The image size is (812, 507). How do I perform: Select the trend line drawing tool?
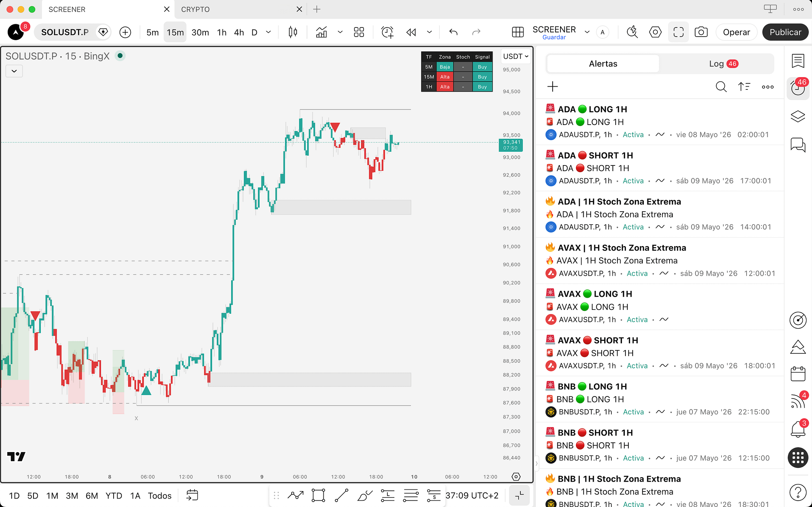[341, 495]
